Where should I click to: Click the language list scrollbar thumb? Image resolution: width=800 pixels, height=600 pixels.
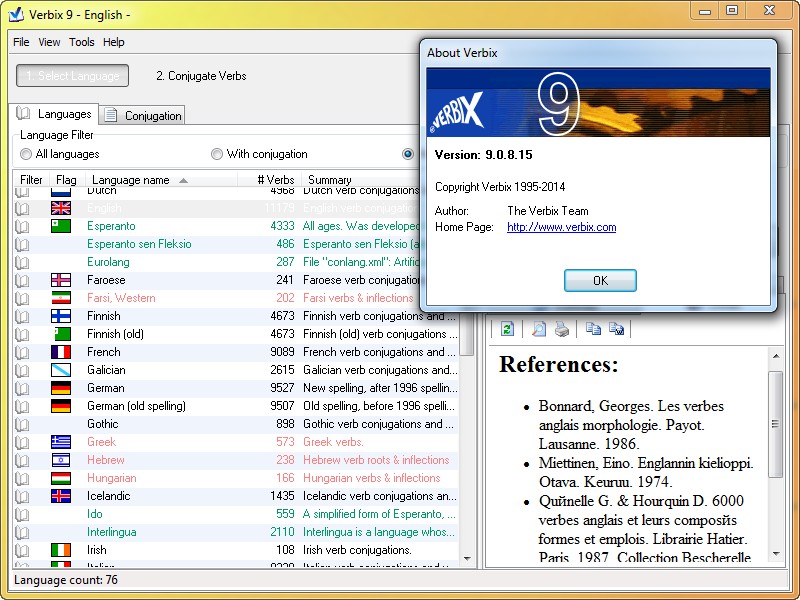pyautogui.click(x=467, y=334)
